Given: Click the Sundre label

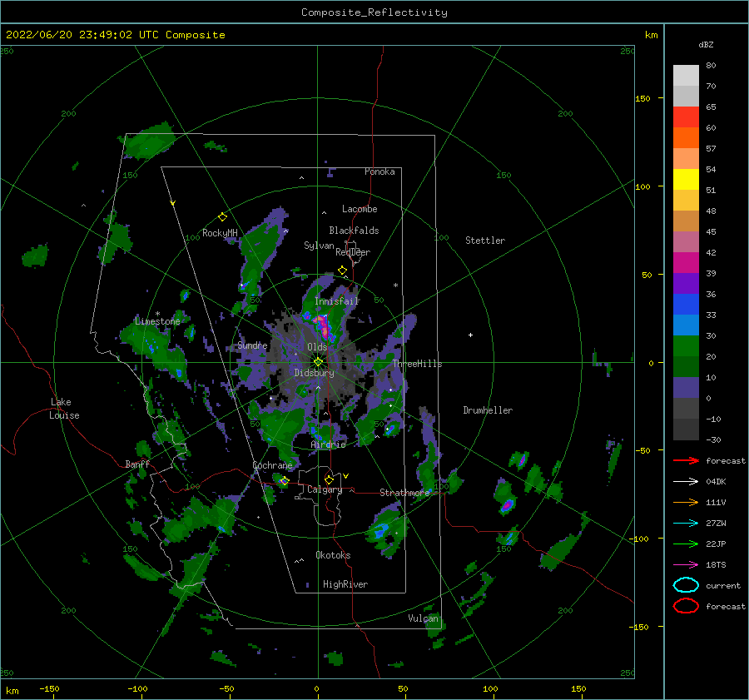Looking at the screenshot, I should [x=252, y=345].
